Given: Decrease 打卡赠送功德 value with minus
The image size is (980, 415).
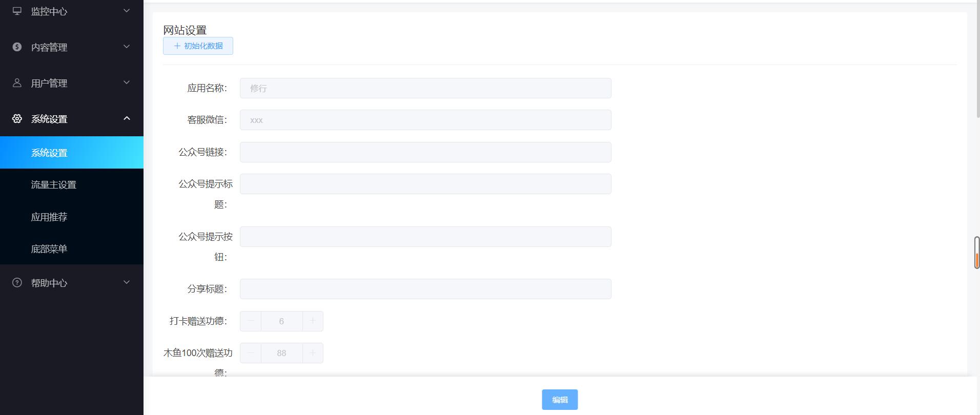Looking at the screenshot, I should [x=251, y=321].
